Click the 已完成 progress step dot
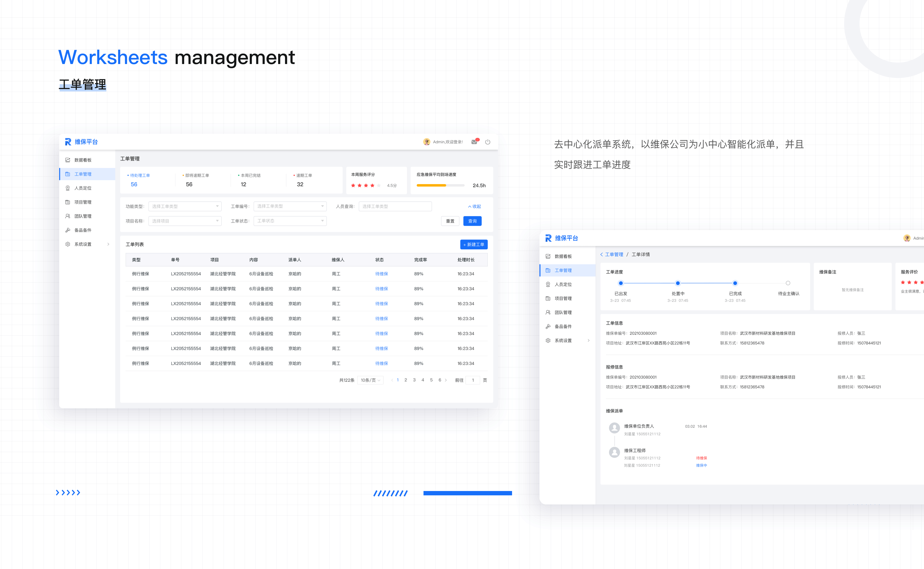Screen dimensions: 924x569 (735, 283)
